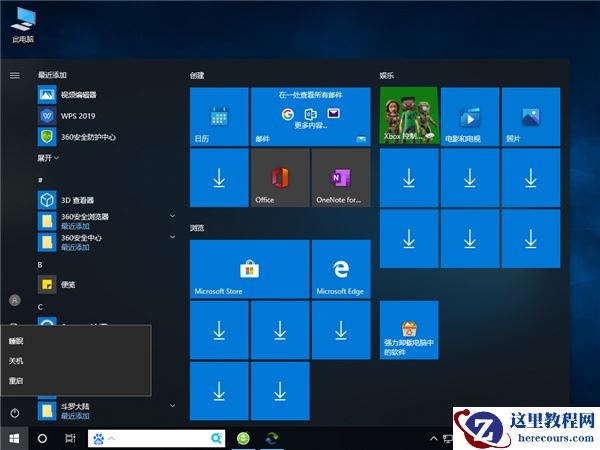The height and width of the screenshot is (450, 600).
Task: Open Task View on the taskbar
Action: pos(70,439)
